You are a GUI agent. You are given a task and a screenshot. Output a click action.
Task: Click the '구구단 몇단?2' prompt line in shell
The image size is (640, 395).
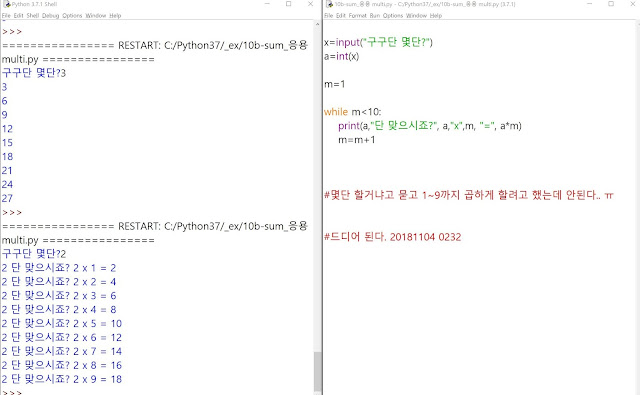point(33,254)
